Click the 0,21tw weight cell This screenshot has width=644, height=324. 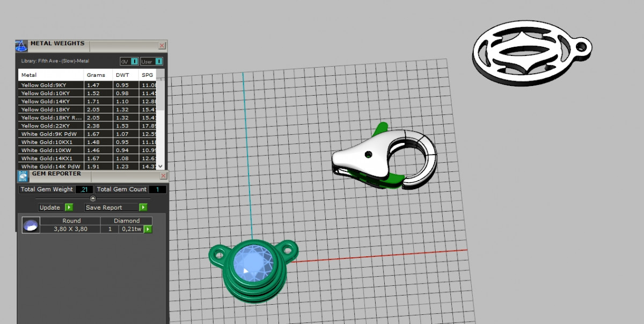(x=131, y=229)
